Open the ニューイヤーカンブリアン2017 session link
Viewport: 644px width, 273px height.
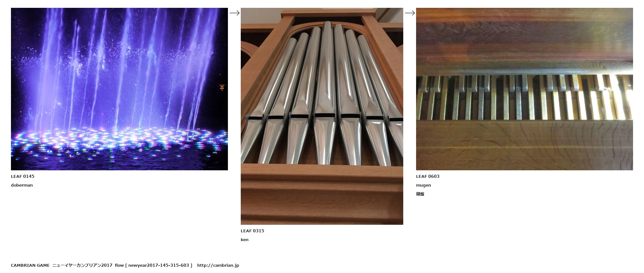[x=82, y=265]
